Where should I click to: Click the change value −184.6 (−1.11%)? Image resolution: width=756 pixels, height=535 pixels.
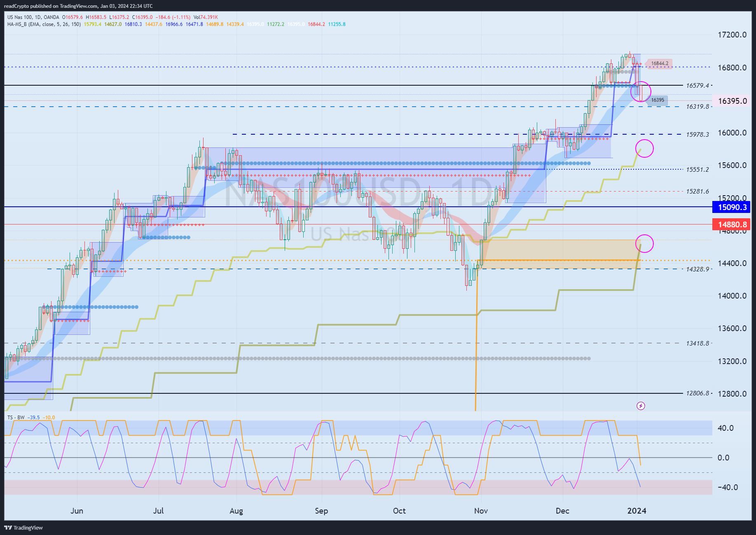point(173,17)
